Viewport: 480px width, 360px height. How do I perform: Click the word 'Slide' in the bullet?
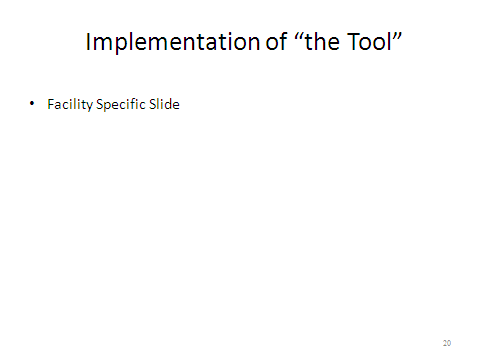pos(164,104)
